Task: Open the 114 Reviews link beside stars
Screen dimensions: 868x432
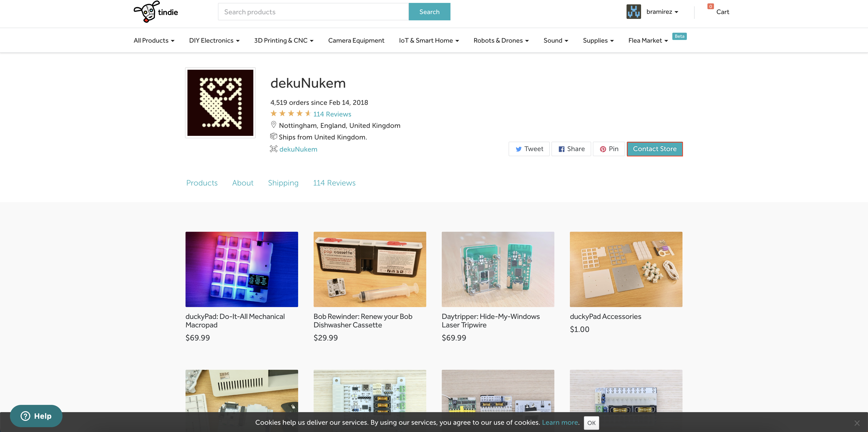Action: point(332,114)
